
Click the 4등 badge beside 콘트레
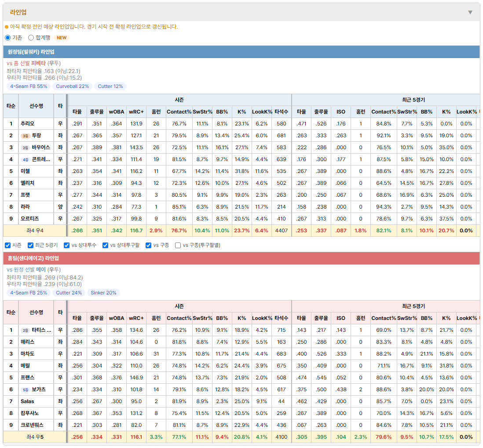pos(25,160)
